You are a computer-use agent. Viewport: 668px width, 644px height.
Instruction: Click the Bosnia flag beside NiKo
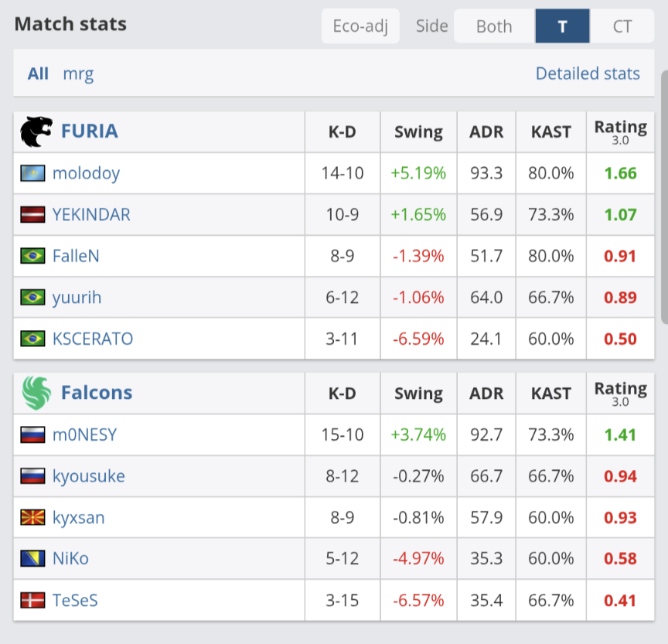coord(32,558)
